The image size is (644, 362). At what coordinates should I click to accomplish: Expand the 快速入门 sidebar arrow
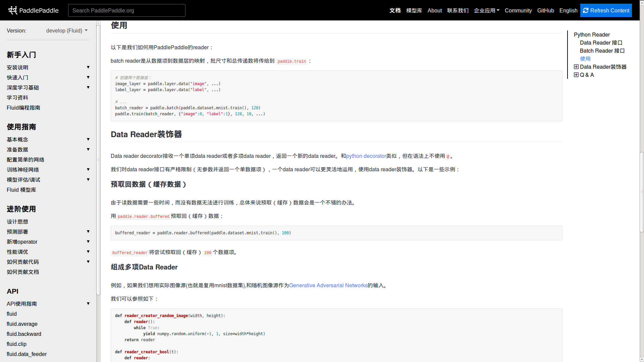click(88, 77)
